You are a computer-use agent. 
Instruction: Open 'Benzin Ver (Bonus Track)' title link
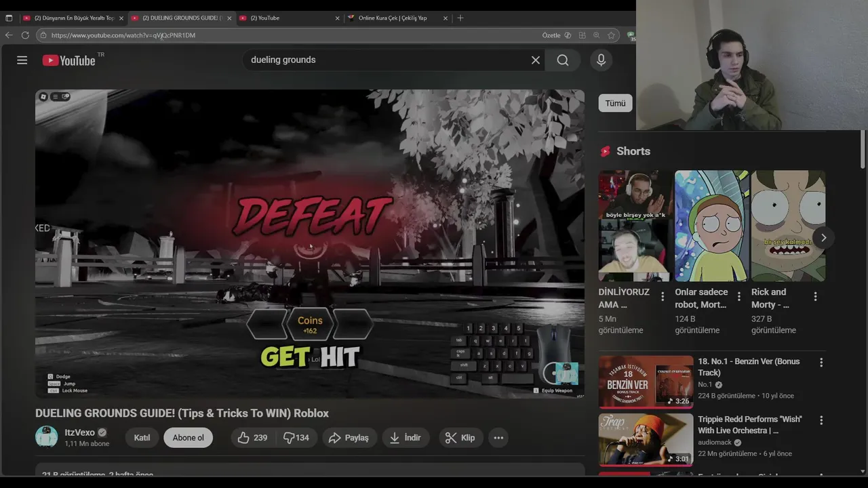[x=749, y=367]
